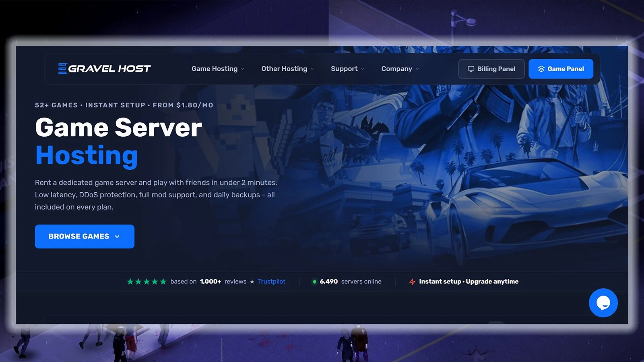644x362 pixels.
Task: Expand the Game Hosting menu
Action: [218, 69]
